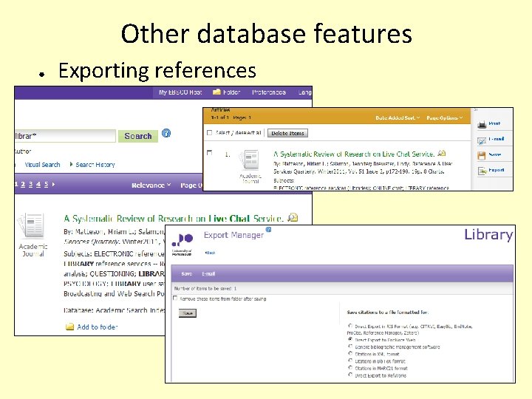
Task: Click the search input containing librar*
Action: pos(65,136)
